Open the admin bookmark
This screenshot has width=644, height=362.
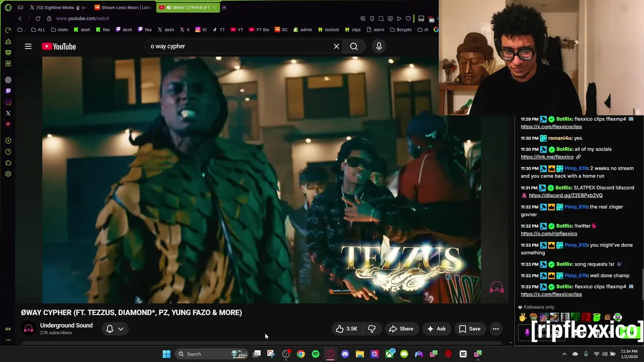coord(302,30)
